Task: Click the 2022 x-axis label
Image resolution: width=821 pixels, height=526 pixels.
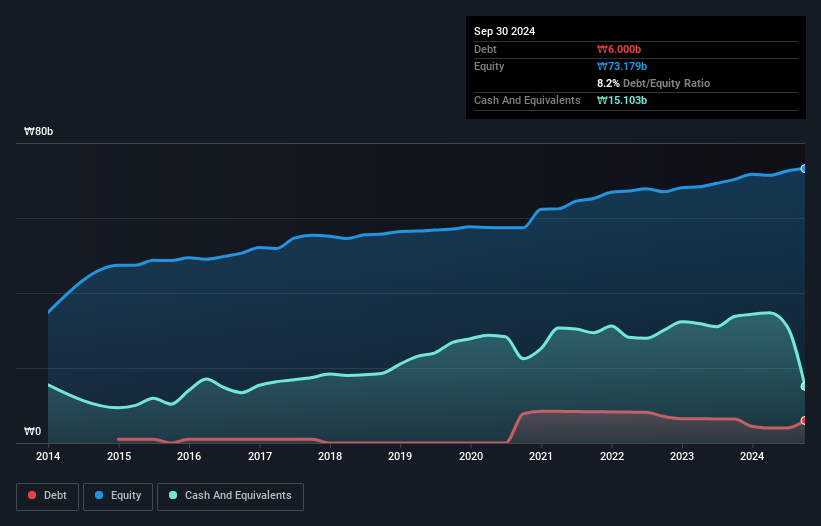Action: point(612,456)
